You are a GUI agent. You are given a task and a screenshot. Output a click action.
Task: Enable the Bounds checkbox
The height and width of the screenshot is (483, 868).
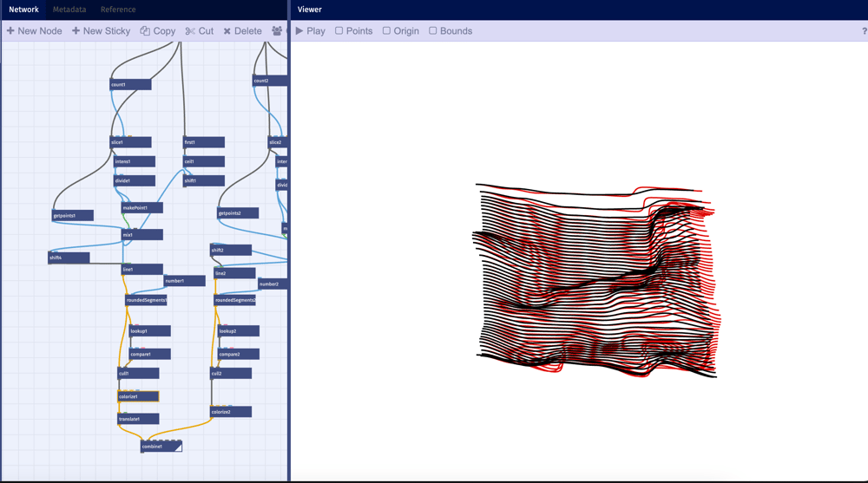(x=450, y=31)
